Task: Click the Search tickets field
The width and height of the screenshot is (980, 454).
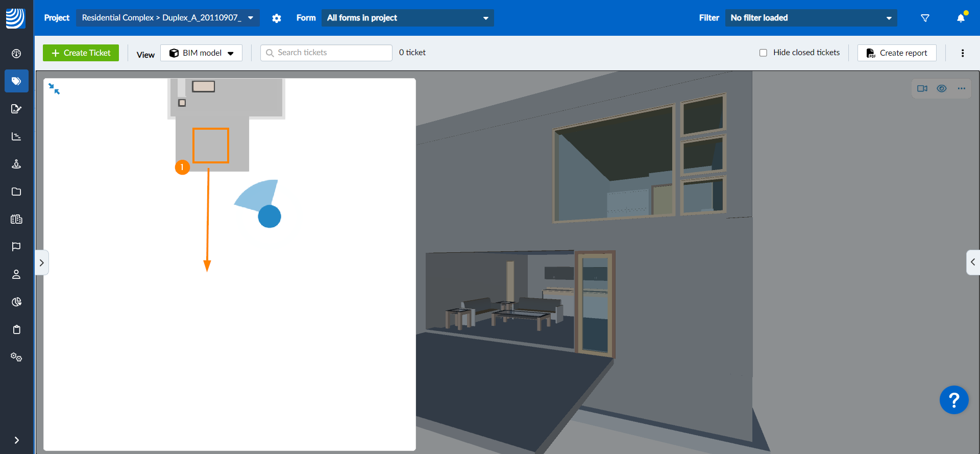Action: 327,53
